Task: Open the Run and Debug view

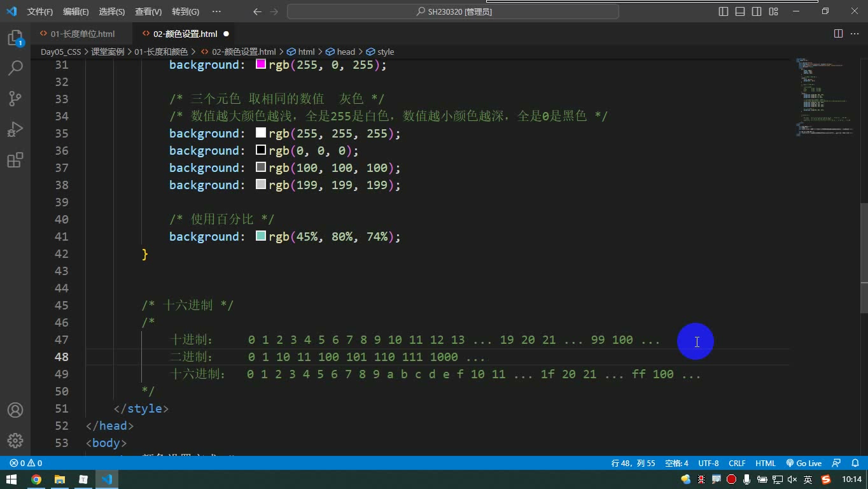Action: click(15, 129)
